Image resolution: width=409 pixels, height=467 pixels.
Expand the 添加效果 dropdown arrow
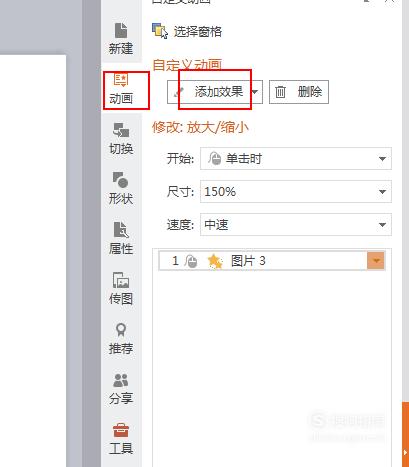tap(255, 92)
